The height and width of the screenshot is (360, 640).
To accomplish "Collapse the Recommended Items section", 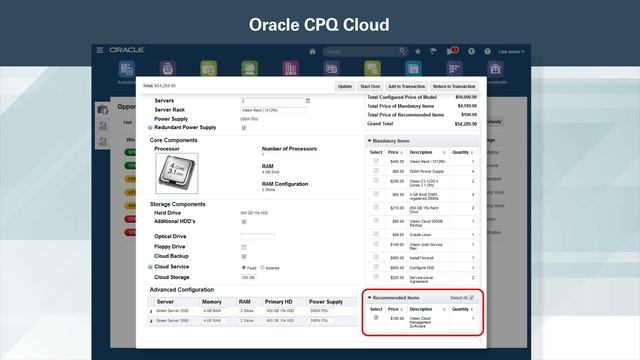I will 369,298.
